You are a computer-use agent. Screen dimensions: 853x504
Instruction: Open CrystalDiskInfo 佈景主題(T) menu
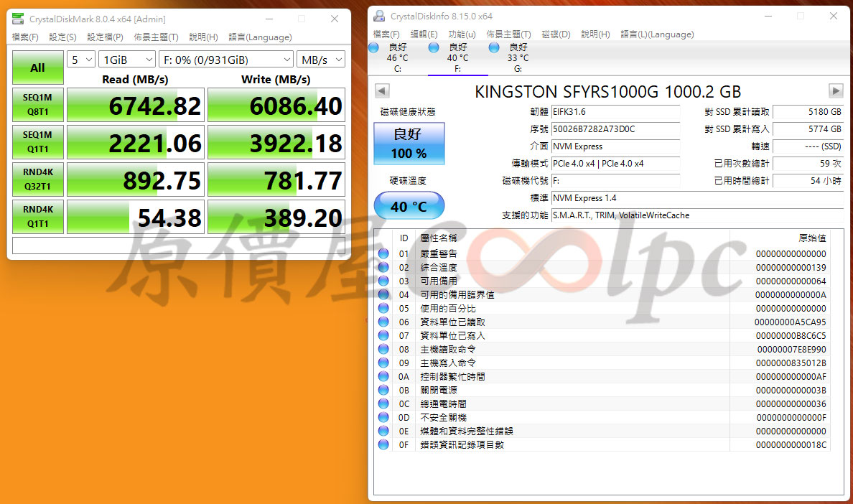click(508, 34)
